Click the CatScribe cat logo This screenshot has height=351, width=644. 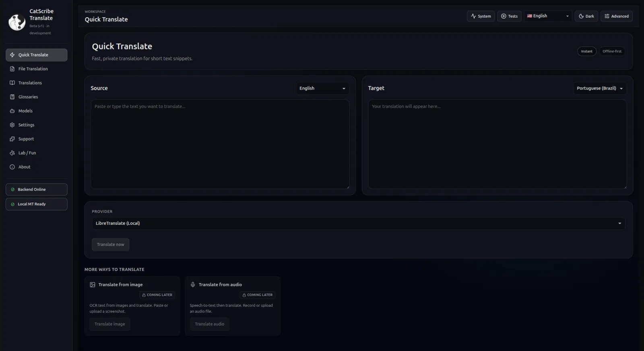(x=17, y=22)
